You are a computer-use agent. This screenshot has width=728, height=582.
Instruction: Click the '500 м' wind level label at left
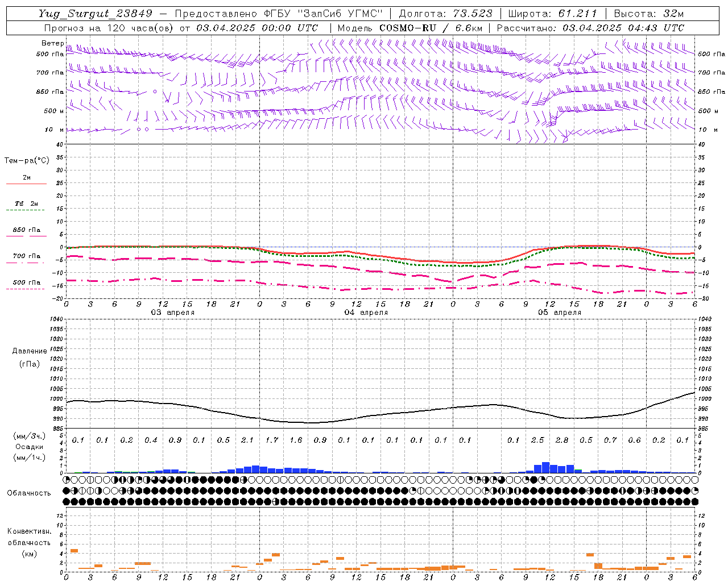[x=54, y=111]
